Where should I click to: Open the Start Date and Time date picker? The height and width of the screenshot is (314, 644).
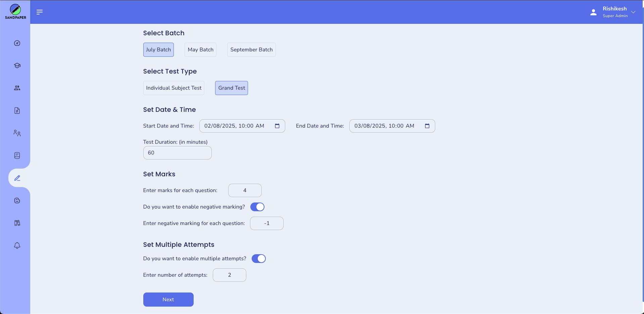277,126
